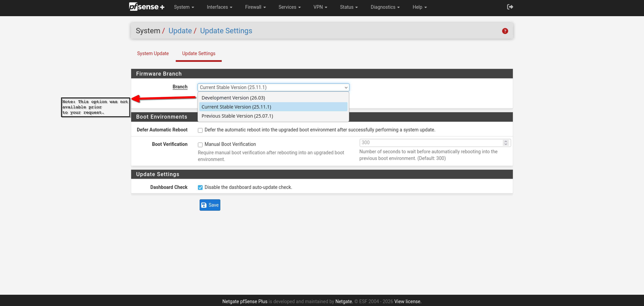Enable Defer Automatic Reboot checkbox
This screenshot has height=306, width=644.
coord(200,130)
